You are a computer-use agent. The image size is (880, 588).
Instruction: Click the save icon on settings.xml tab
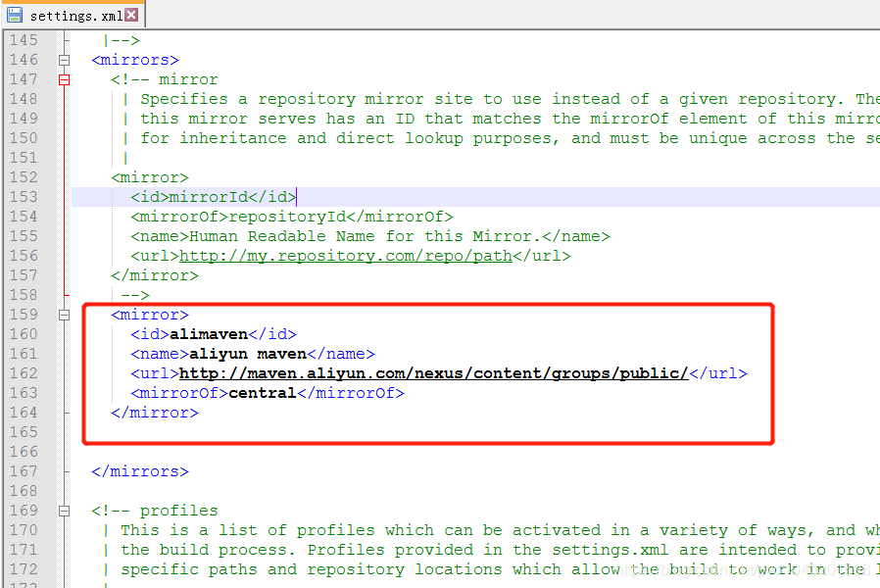tap(15, 15)
